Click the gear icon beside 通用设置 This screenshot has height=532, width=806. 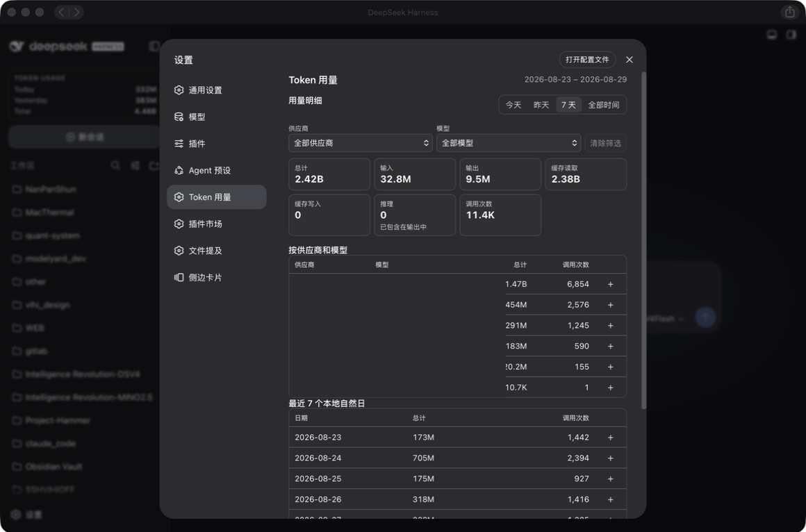pos(179,90)
